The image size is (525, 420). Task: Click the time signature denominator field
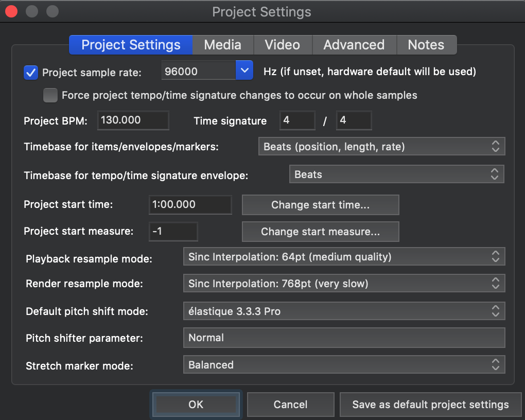[354, 121]
